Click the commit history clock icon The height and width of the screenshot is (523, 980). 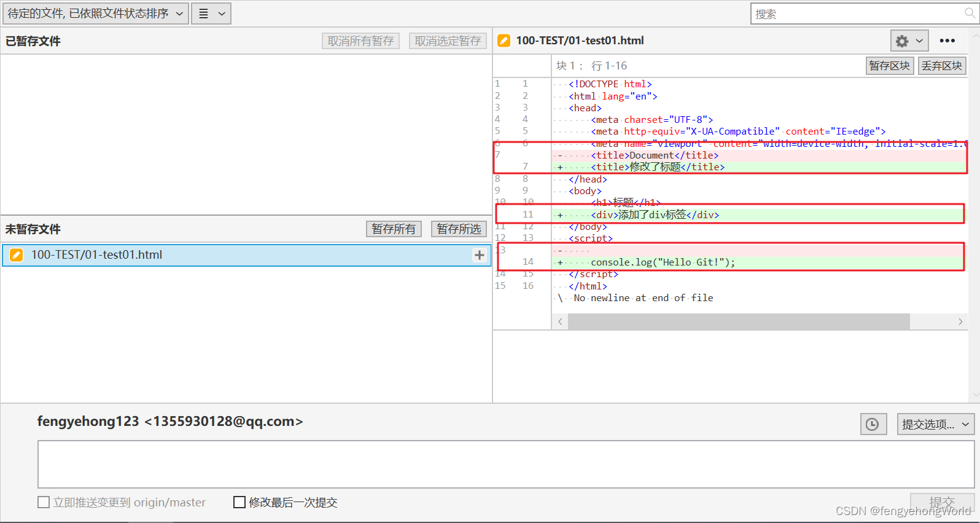(873, 424)
